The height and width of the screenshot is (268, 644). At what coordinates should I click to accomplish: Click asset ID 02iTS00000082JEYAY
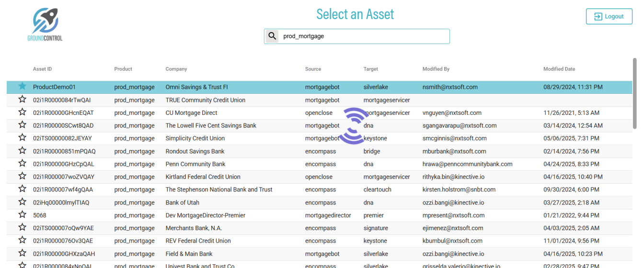pyautogui.click(x=62, y=138)
